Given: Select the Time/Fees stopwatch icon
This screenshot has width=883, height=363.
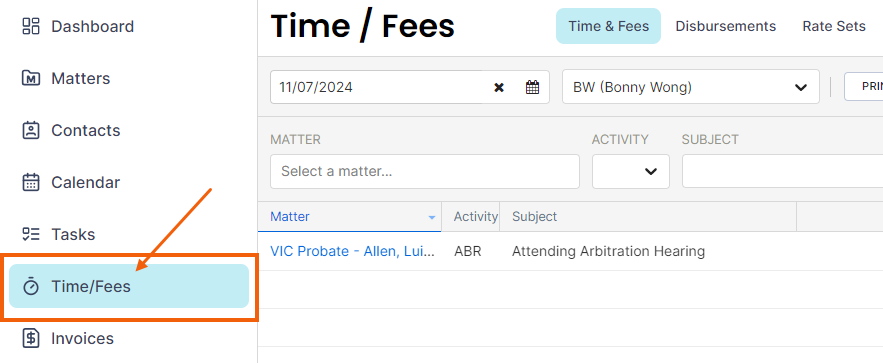Looking at the screenshot, I should pyautogui.click(x=30, y=286).
